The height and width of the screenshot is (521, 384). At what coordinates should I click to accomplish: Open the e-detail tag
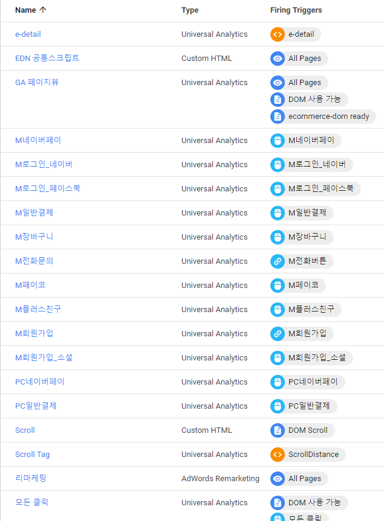[28, 34]
